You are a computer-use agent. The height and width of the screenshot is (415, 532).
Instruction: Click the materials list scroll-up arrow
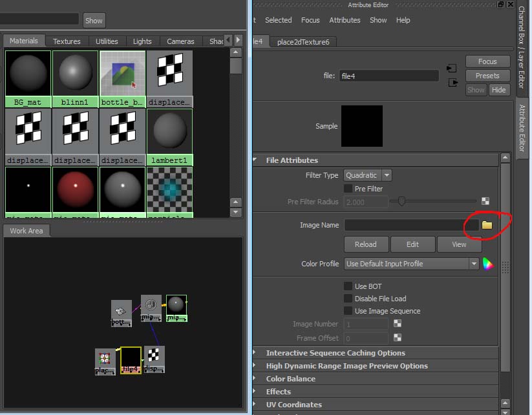pyautogui.click(x=236, y=52)
